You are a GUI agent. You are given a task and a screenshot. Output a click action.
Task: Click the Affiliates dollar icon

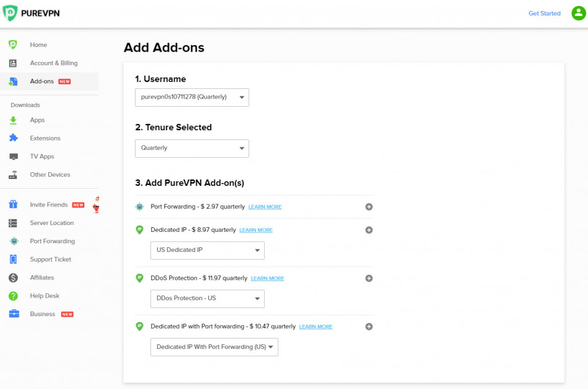[x=13, y=278]
